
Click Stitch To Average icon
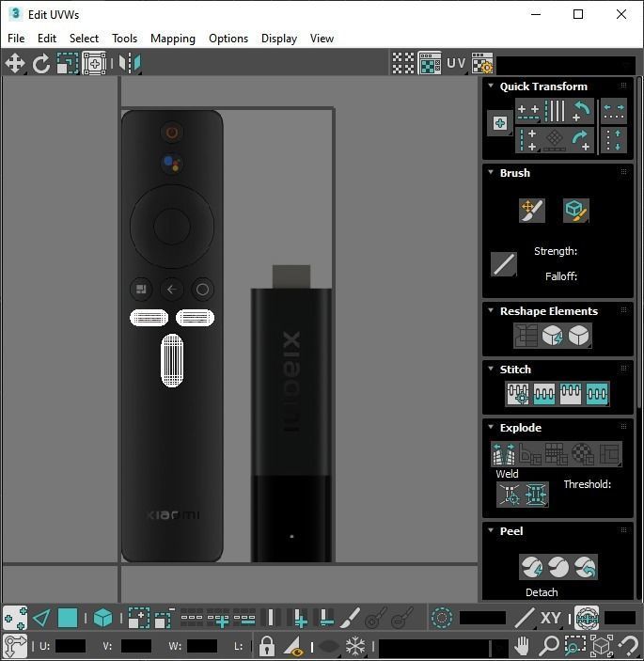(x=544, y=394)
